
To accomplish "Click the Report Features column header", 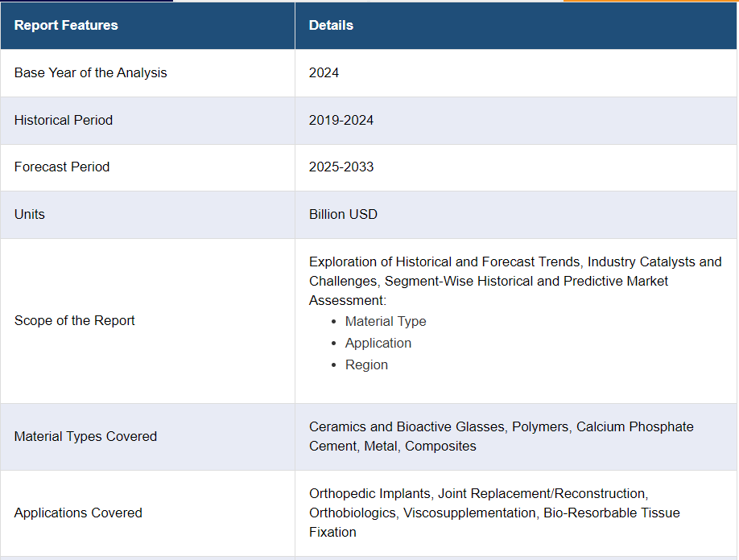I will pos(66,25).
